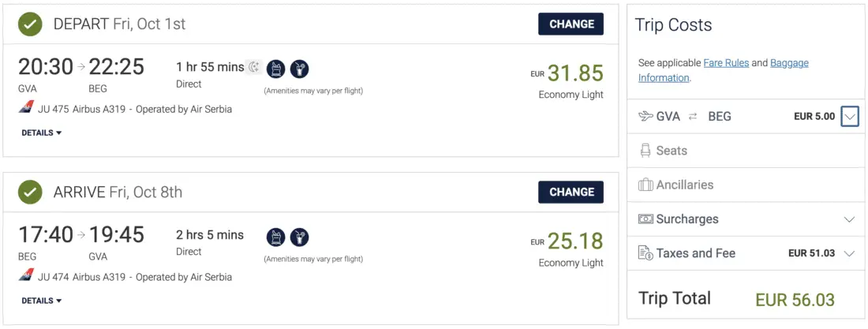Click the drinks amenity icon on return flight
The image size is (868, 329).
pos(299,237)
